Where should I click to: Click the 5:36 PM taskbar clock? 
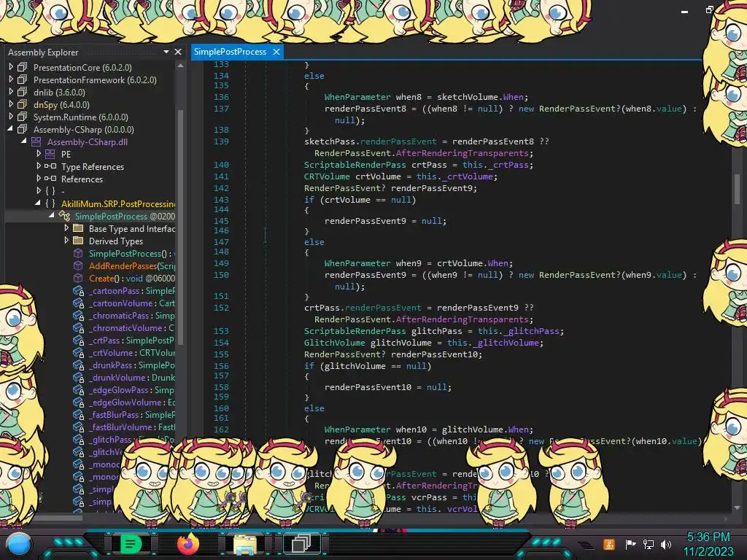pyautogui.click(x=708, y=537)
